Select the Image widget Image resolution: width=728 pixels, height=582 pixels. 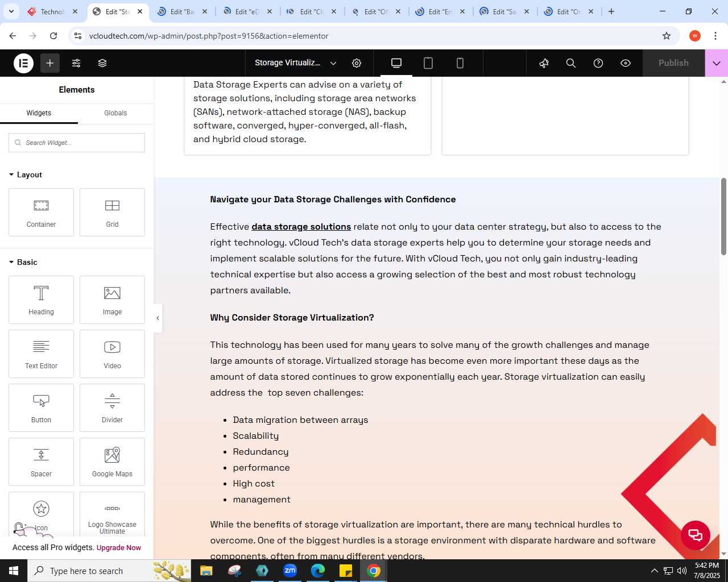click(x=112, y=300)
